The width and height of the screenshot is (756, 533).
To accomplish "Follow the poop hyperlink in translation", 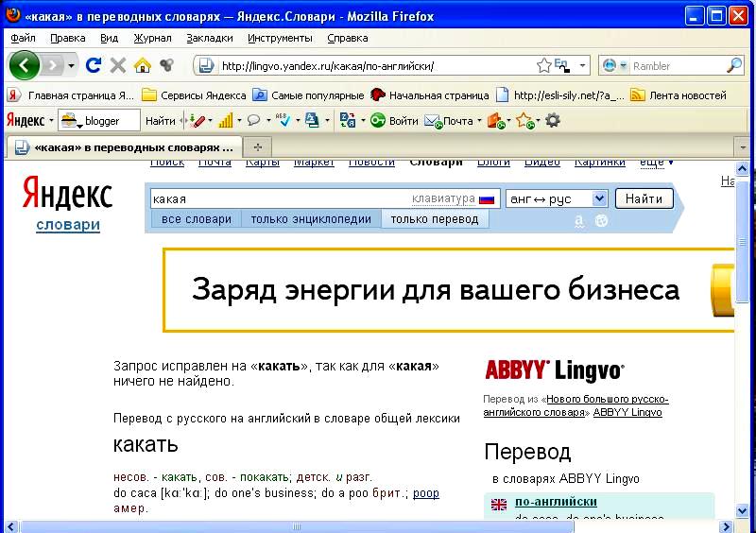I will pos(426,493).
